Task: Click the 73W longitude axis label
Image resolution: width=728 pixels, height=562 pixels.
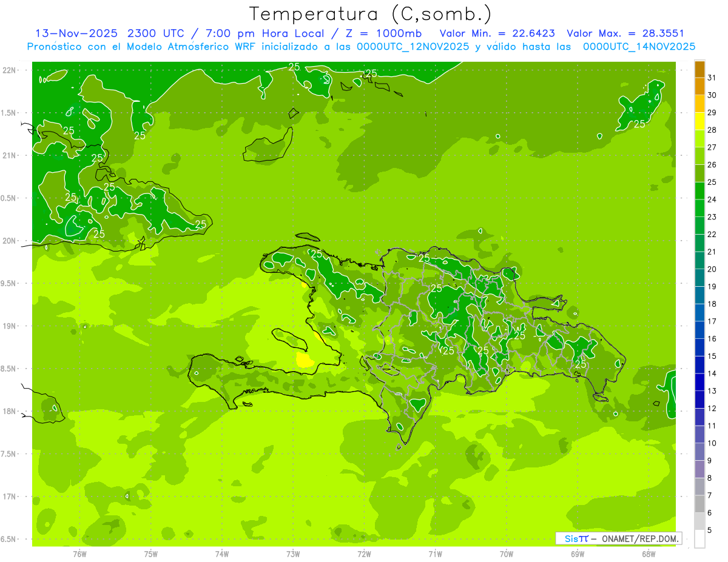Action: click(293, 554)
